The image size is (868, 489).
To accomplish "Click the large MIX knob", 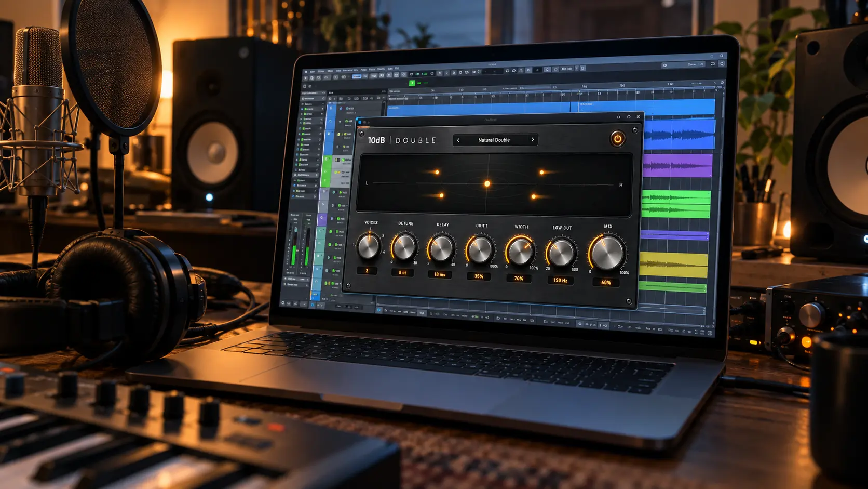I will (x=606, y=253).
